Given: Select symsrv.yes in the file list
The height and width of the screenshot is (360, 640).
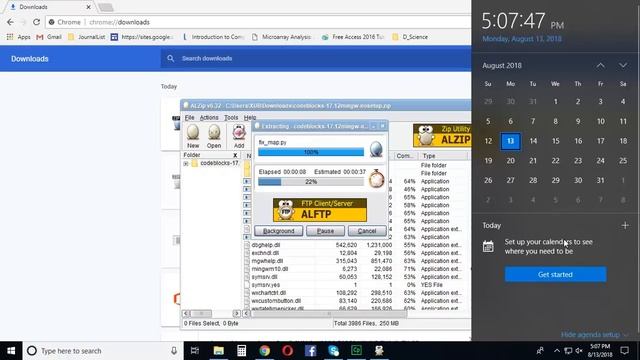Looking at the screenshot, I should click(x=266, y=285).
